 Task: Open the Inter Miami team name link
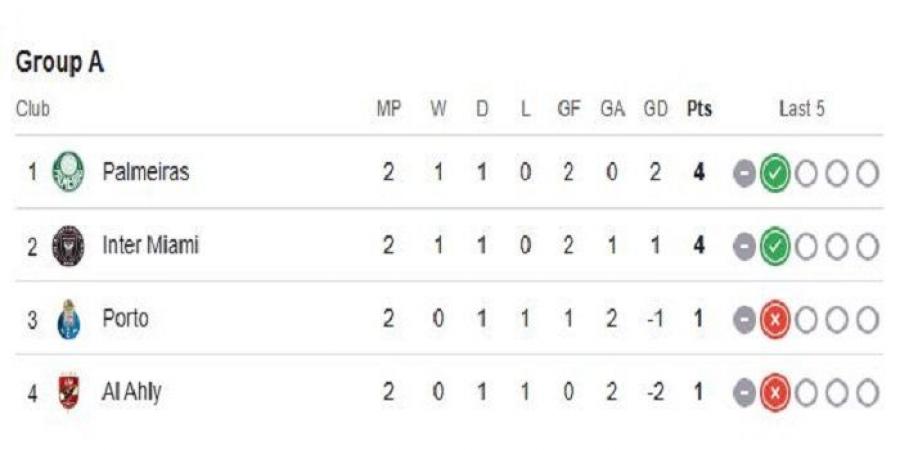150,245
